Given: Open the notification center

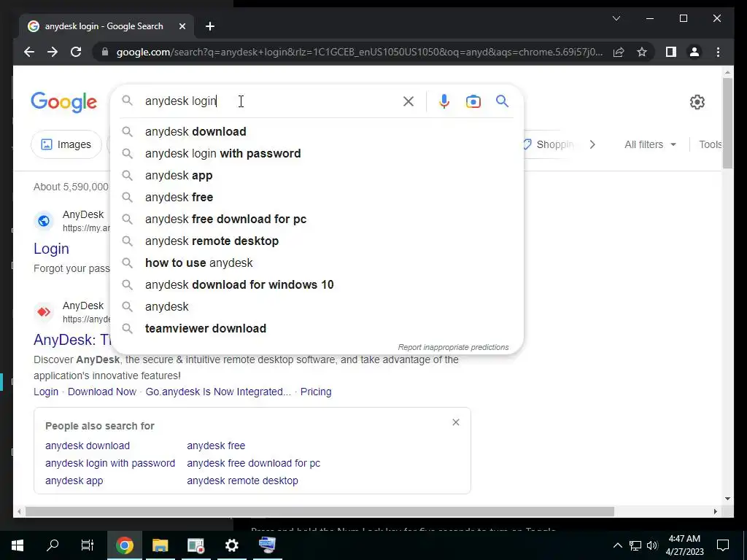Looking at the screenshot, I should point(723,545).
